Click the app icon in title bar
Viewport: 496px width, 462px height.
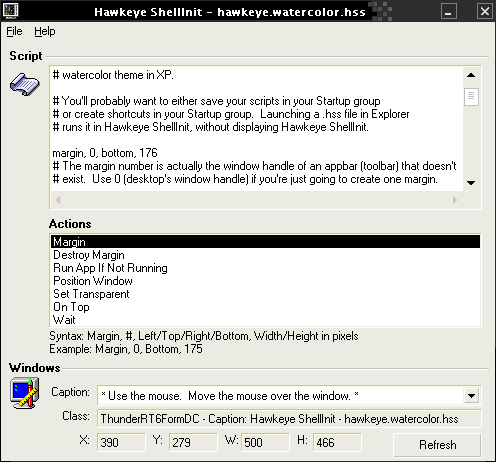pos(10,10)
